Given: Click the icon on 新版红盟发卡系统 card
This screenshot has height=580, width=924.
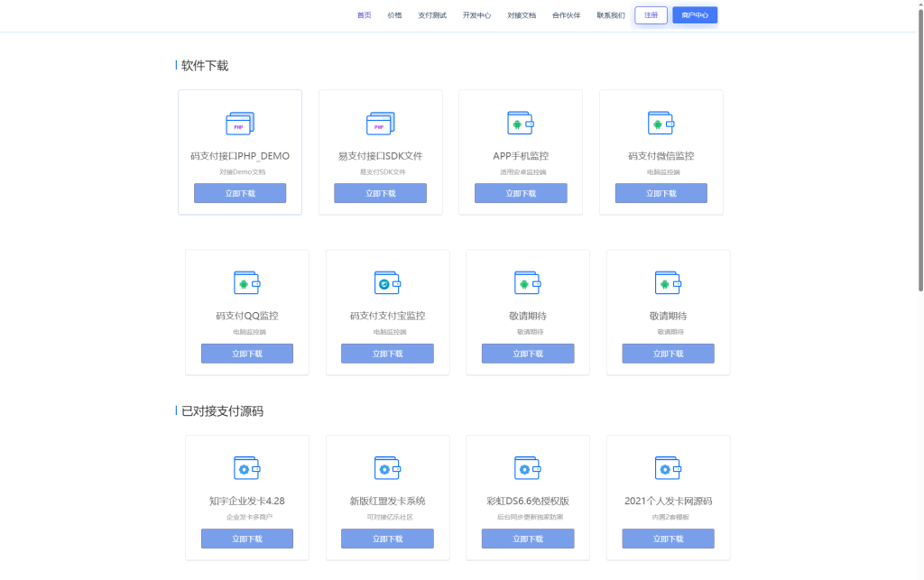Looking at the screenshot, I should click(x=387, y=467).
